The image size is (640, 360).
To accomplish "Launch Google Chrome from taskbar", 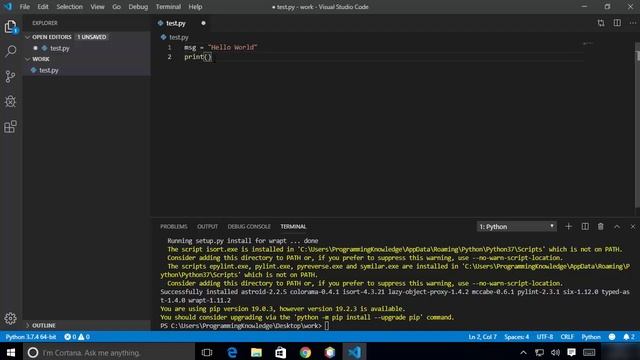I will 305,352.
